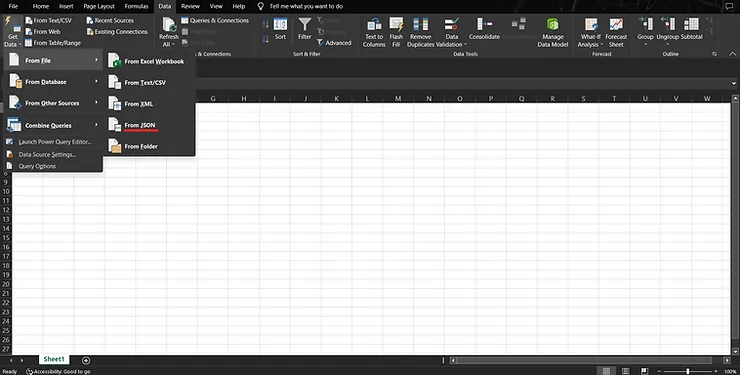Click the horizontal scrollbar

tap(584, 360)
